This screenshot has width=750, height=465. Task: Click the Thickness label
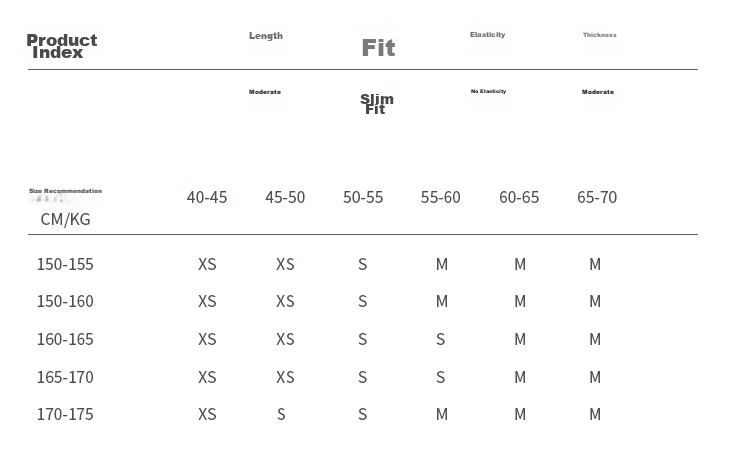click(599, 35)
